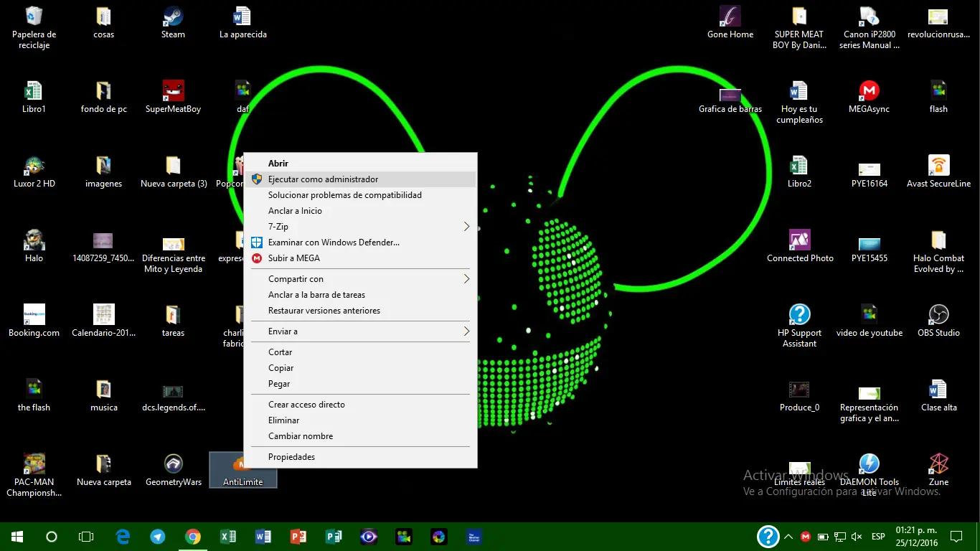Expand the 7-Zip submenu
Viewport: 980px width, 551px height.
[x=361, y=227]
